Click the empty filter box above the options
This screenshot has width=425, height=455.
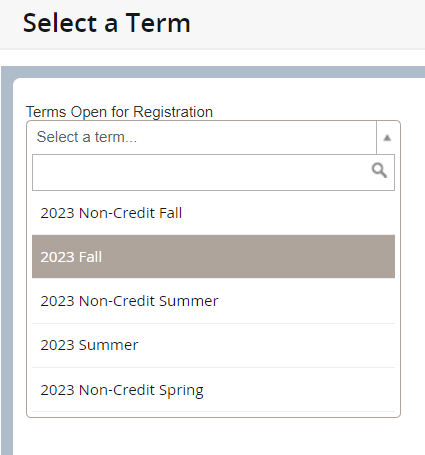pos(213,172)
